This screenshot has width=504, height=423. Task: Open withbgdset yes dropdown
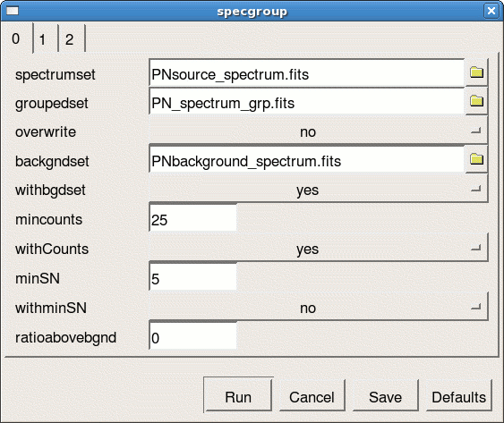point(318,190)
